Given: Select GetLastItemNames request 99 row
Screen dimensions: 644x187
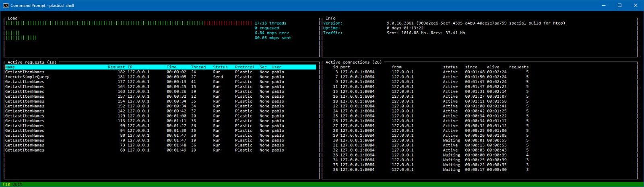Looking at the screenshot, I should point(160,126).
